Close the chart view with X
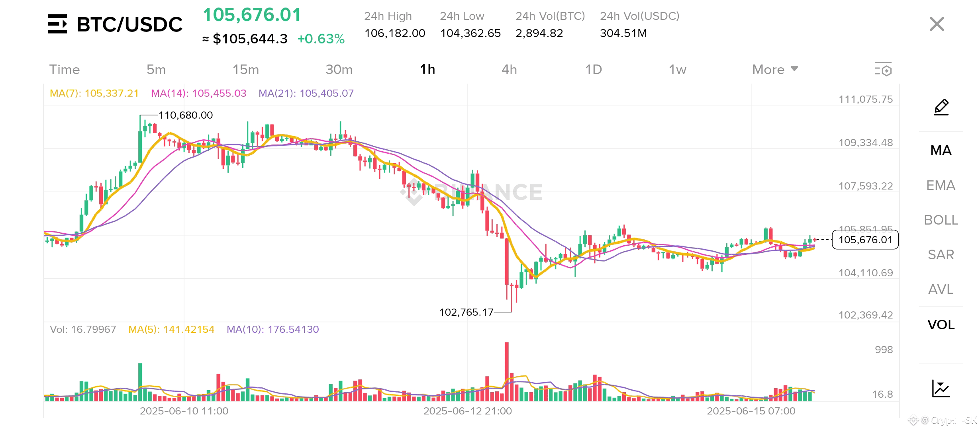 pyautogui.click(x=937, y=24)
